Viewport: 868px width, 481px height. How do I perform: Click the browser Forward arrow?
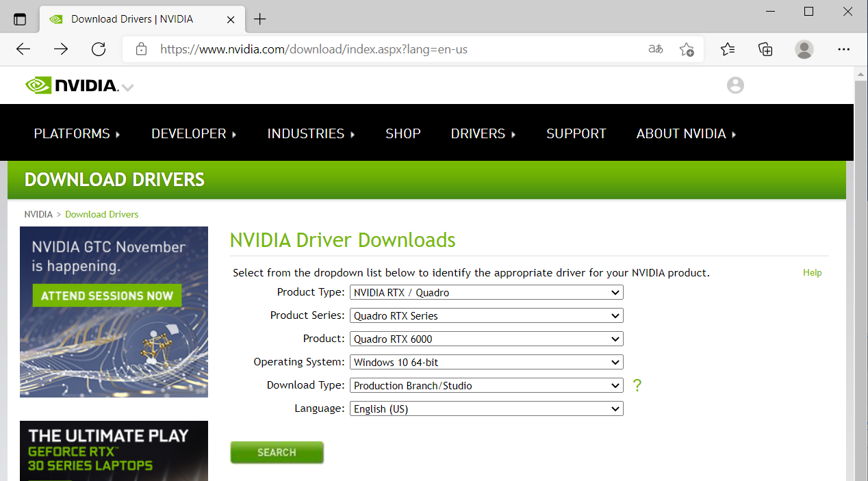pyautogui.click(x=61, y=49)
